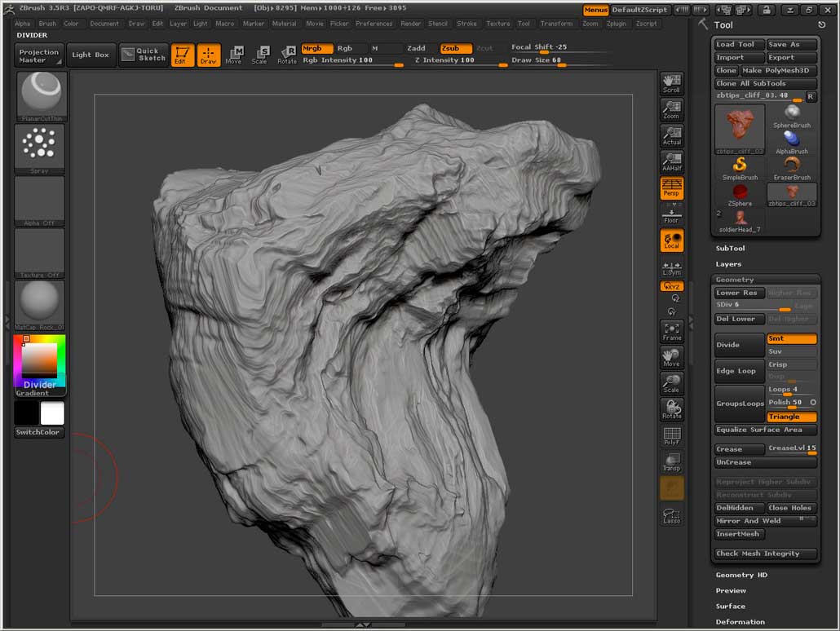Image resolution: width=840 pixels, height=631 pixels.
Task: Open the Spray stroke selector
Action: point(40,148)
